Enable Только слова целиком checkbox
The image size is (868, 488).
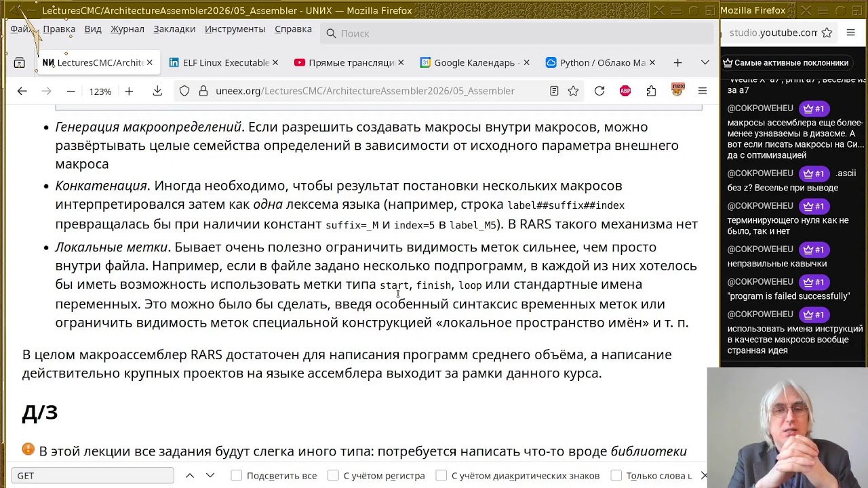pyautogui.click(x=616, y=475)
